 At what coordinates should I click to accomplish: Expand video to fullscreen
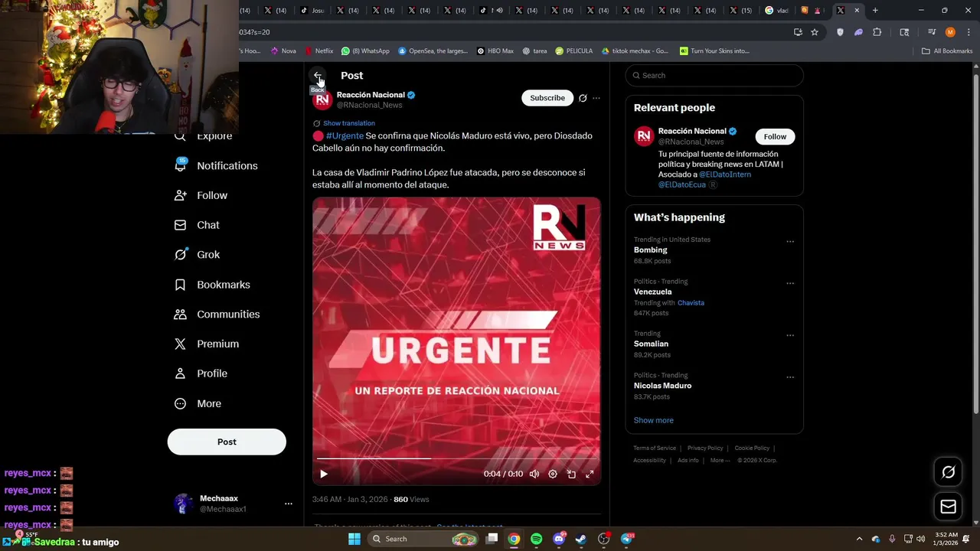coord(590,474)
